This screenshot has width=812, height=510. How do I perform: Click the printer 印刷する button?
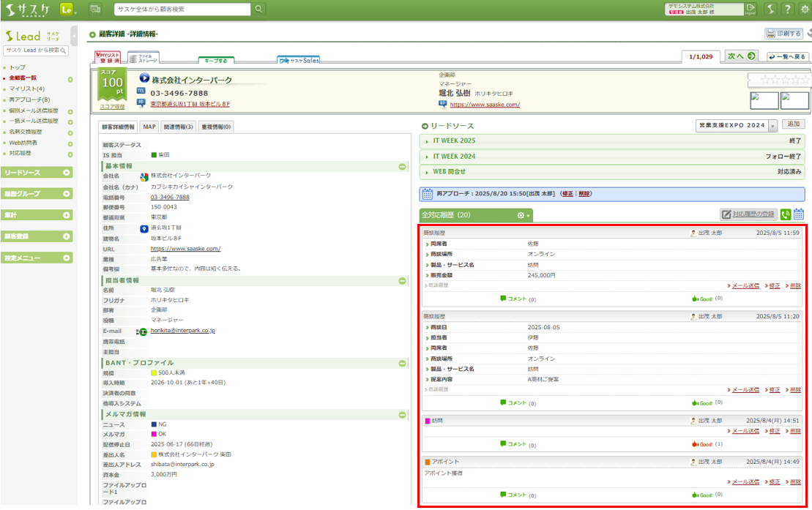point(783,34)
